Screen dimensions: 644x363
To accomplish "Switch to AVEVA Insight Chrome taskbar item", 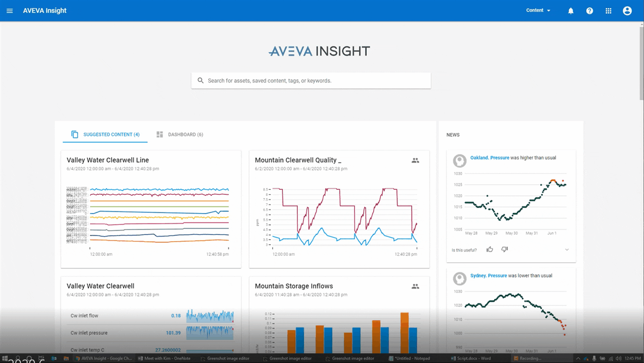I will coord(104,358).
